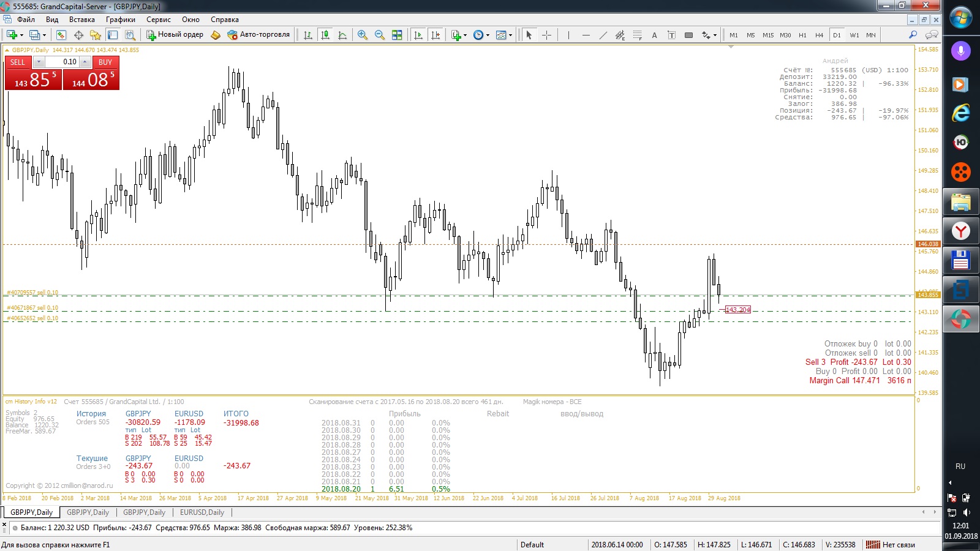This screenshot has height=551, width=980.
Task: Click the lot volume 0.10 field
Action: (62, 62)
